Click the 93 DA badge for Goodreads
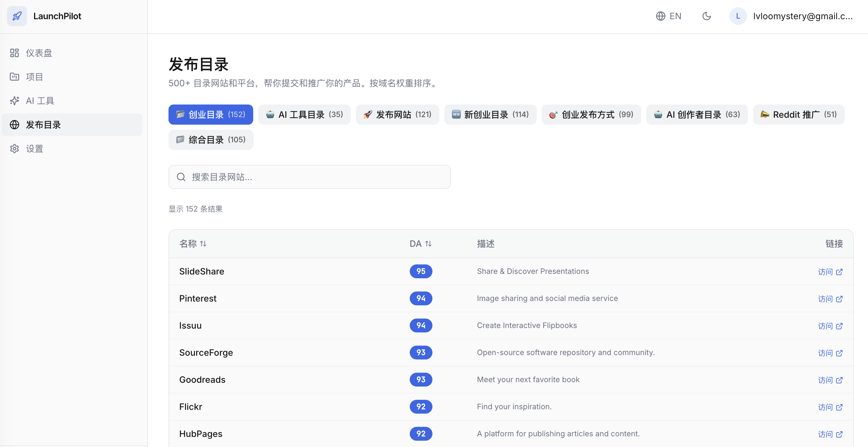Image resolution: width=868 pixels, height=447 pixels. pos(421,380)
